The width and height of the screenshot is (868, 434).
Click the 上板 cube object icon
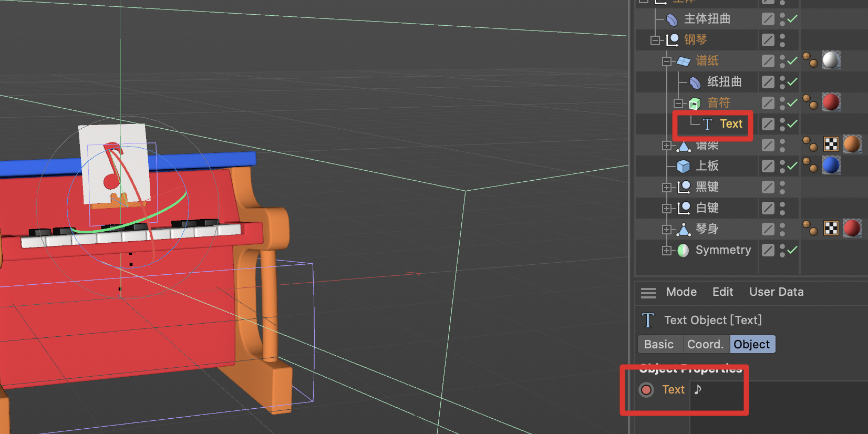click(683, 167)
